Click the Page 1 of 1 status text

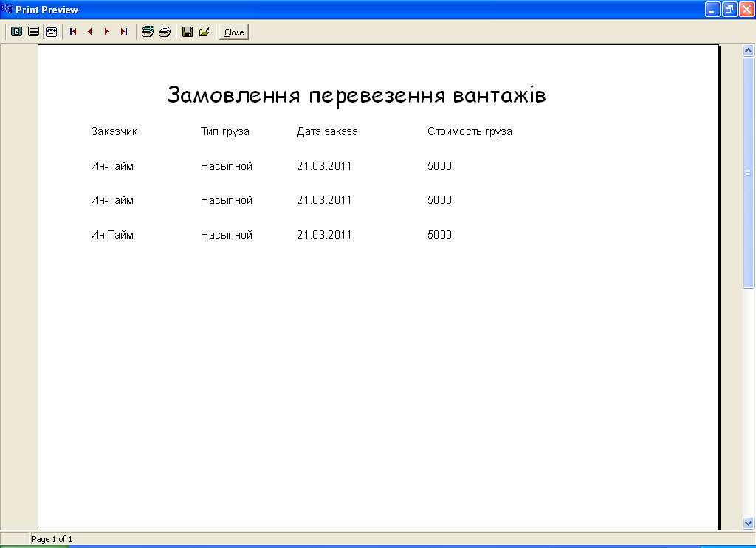(52, 539)
